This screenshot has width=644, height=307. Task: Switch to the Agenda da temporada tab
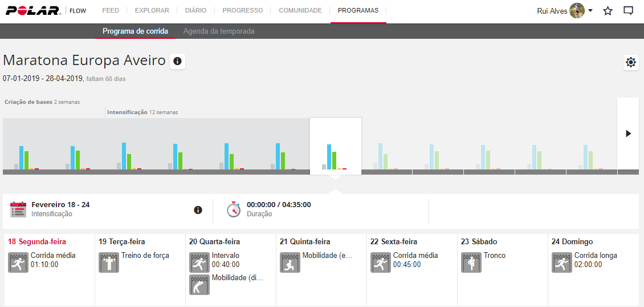pos(219,31)
